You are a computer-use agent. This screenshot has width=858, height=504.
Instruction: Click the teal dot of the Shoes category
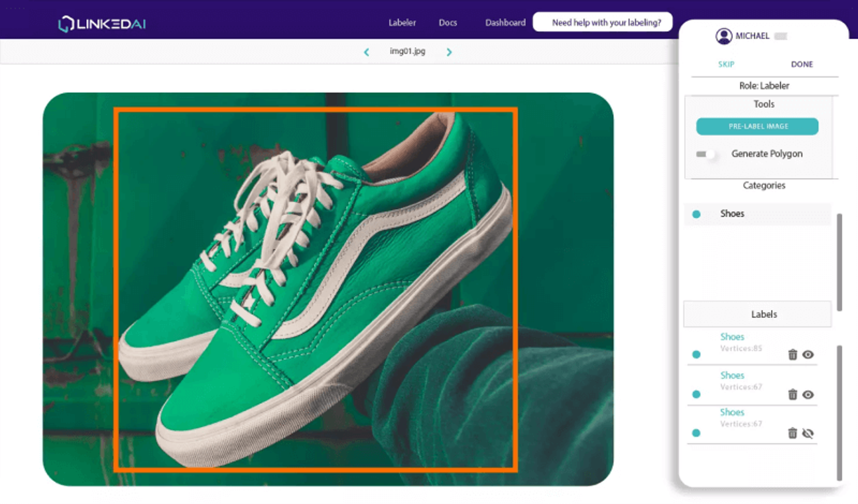pos(696,214)
